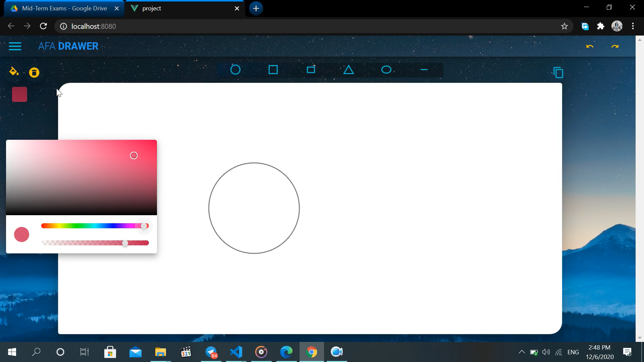Click the ENG language indicator
Viewport: 644px width, 362px height.
[x=573, y=352]
